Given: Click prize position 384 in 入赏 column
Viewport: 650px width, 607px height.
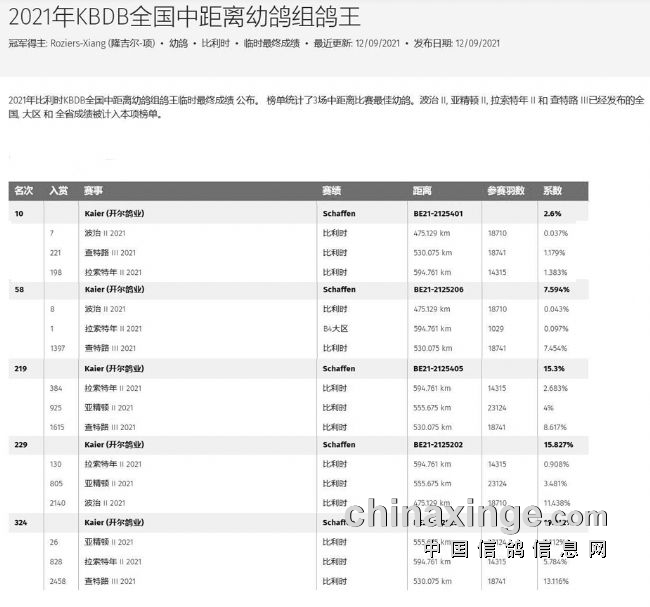Looking at the screenshot, I should pyautogui.click(x=56, y=388).
